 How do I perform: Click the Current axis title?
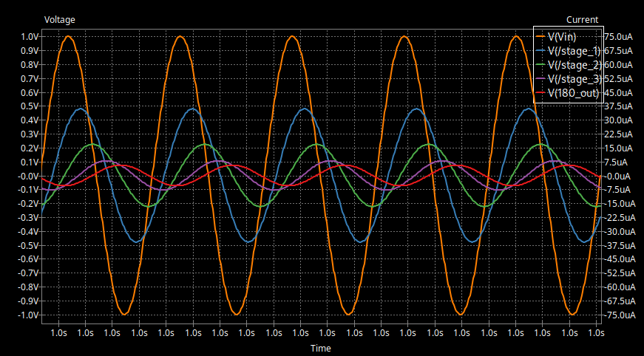point(582,19)
